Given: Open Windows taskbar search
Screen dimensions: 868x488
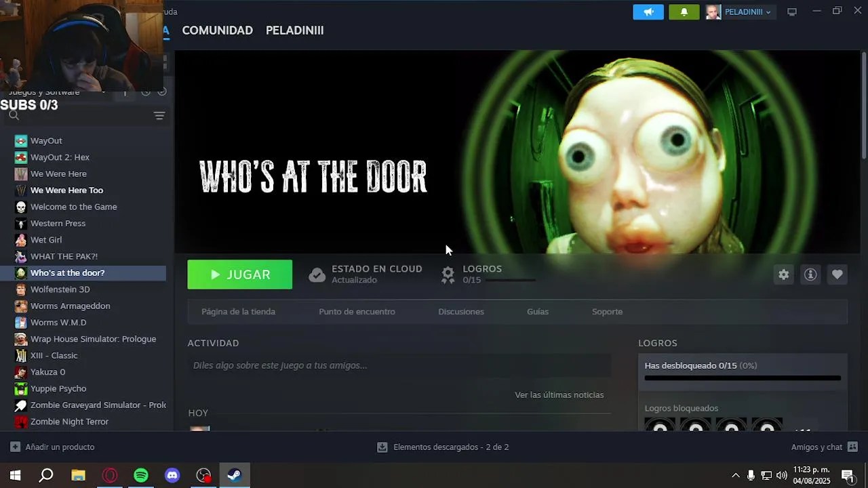Looking at the screenshot, I should click(46, 476).
